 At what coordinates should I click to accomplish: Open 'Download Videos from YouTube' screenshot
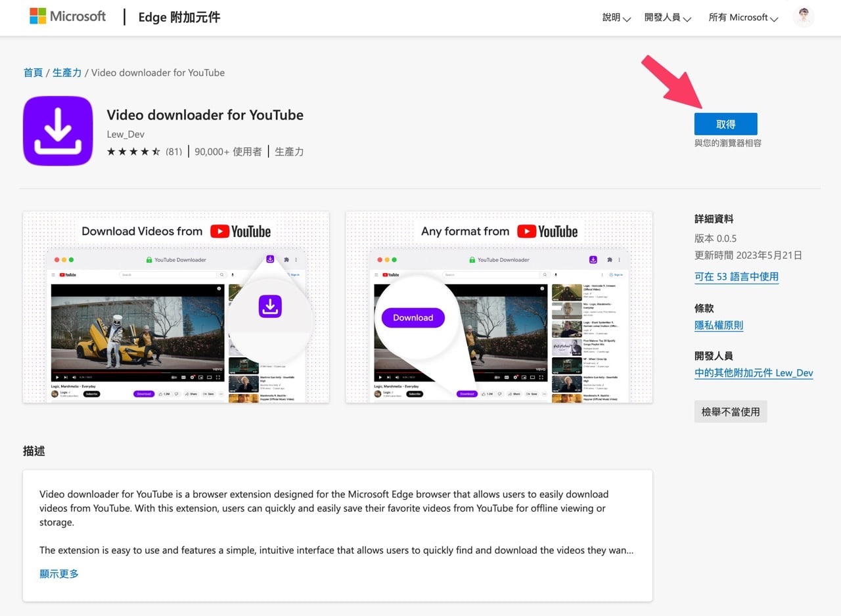[176, 307]
